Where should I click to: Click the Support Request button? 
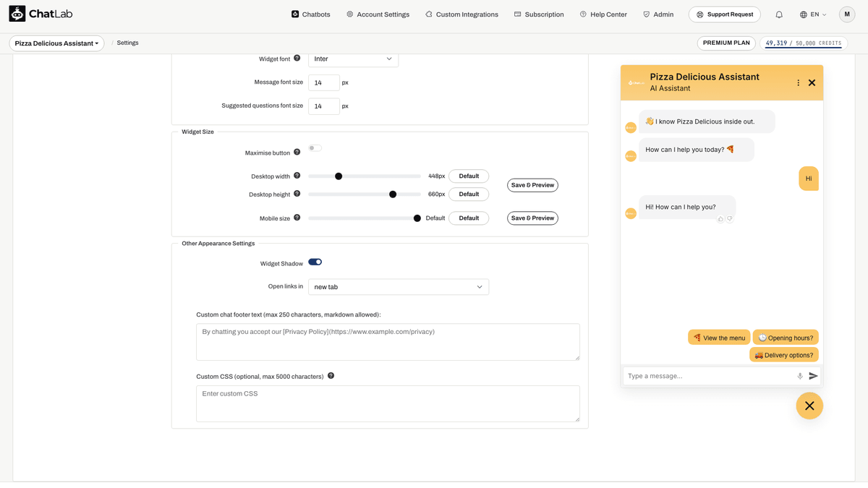(725, 14)
